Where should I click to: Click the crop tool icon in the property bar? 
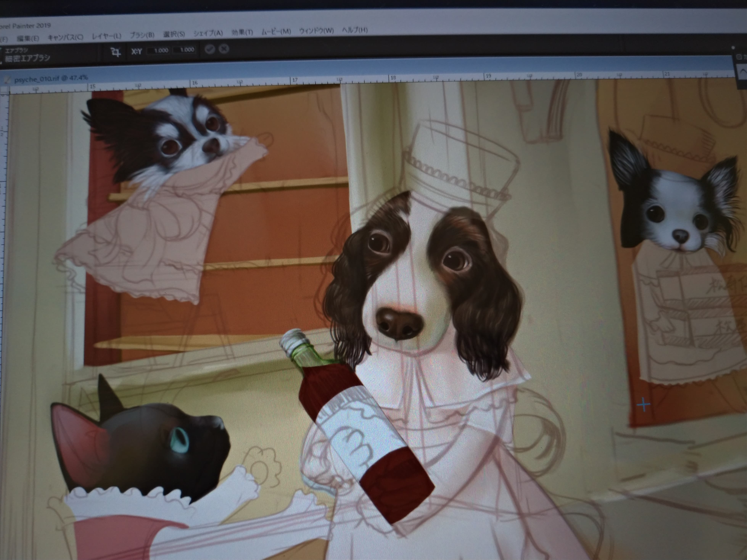[116, 52]
